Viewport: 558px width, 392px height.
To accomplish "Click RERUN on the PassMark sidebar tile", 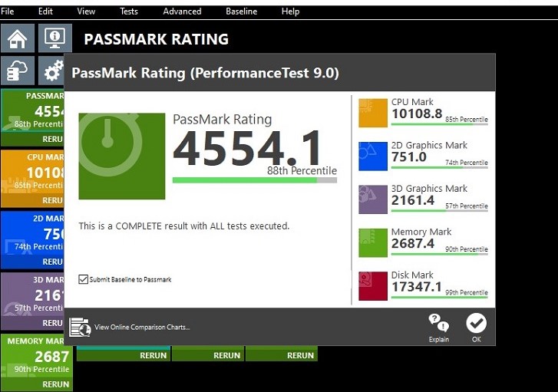I will [52, 139].
